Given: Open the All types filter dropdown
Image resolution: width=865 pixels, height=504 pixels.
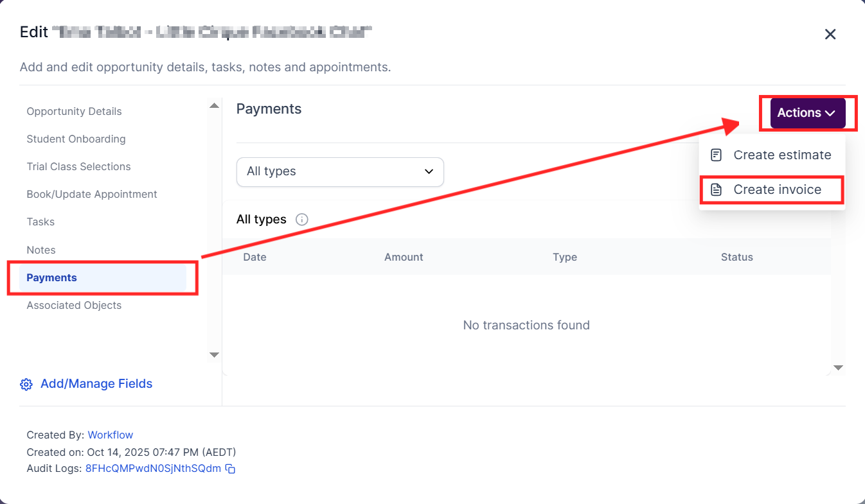Looking at the screenshot, I should [340, 172].
